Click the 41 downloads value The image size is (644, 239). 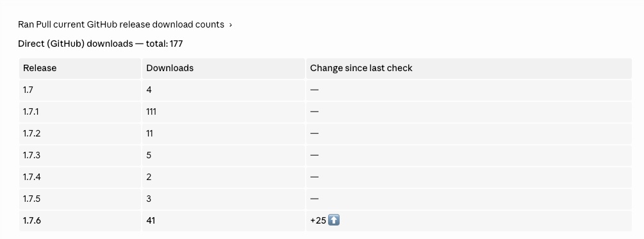tap(151, 220)
